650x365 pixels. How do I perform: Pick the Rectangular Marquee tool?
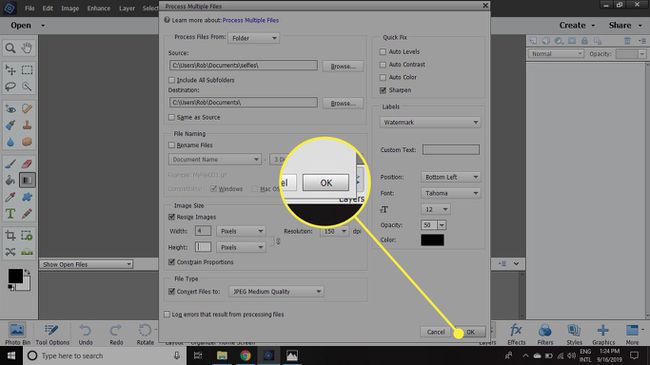pyautogui.click(x=27, y=70)
